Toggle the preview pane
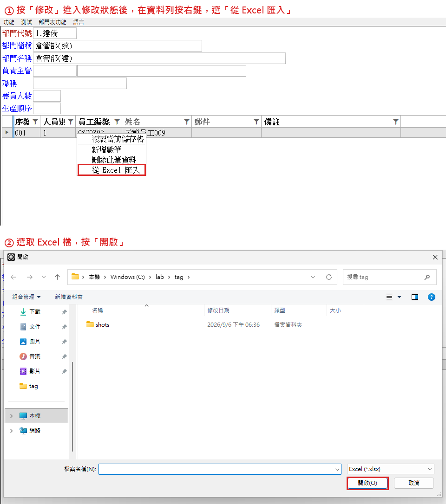Image resolution: width=446 pixels, height=504 pixels. point(415,297)
